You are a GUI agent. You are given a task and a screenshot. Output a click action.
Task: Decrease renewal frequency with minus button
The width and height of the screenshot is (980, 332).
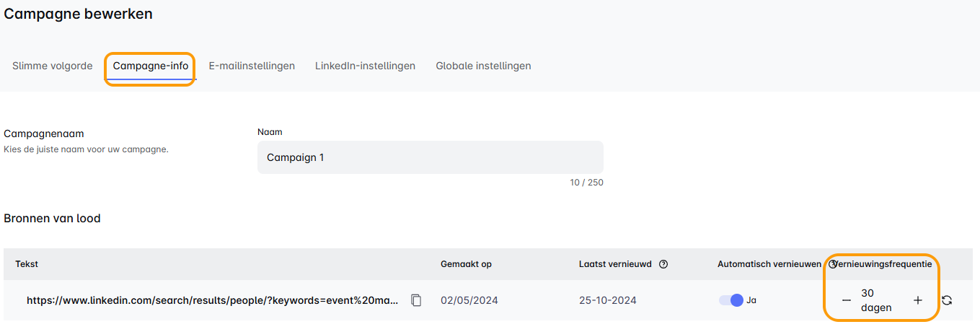click(x=846, y=300)
